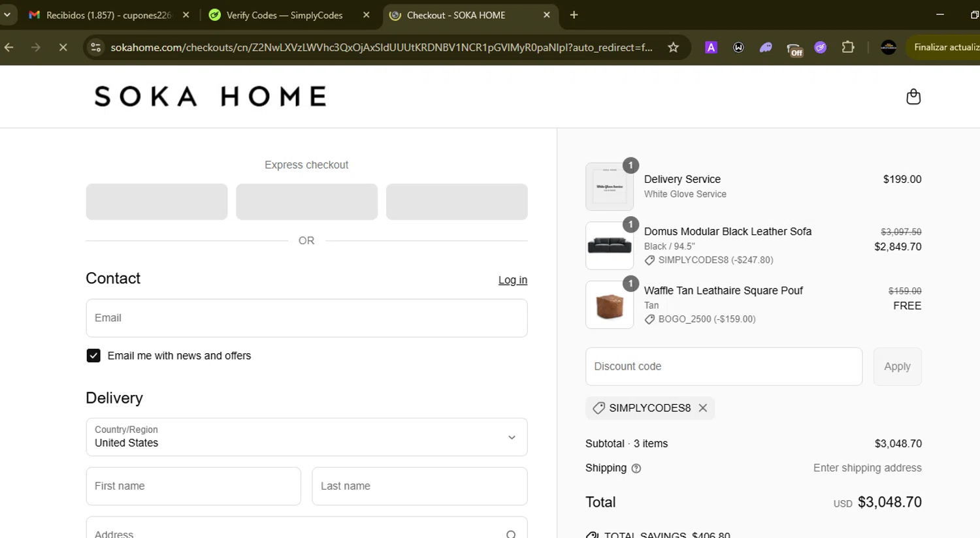
Task: Click the middle express checkout button
Action: click(306, 202)
